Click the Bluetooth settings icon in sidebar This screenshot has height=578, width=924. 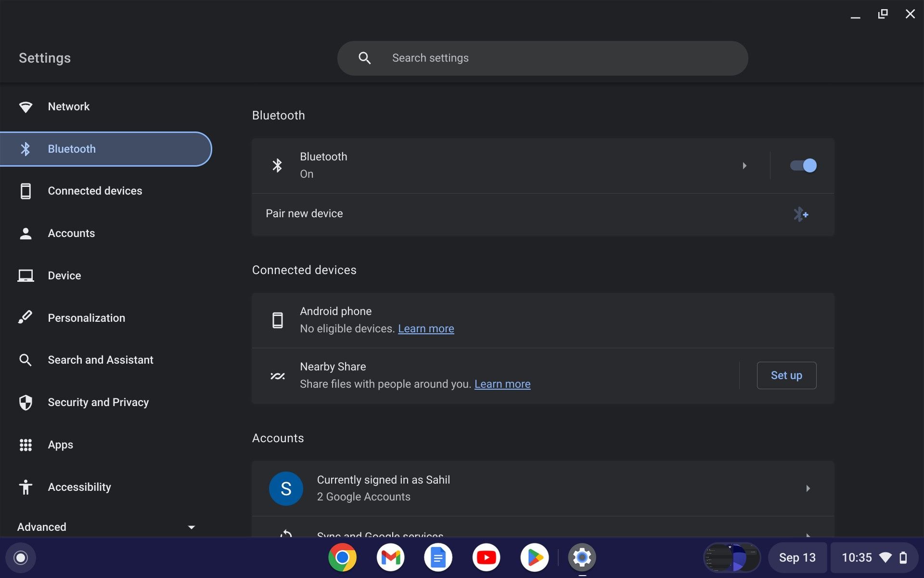point(25,148)
